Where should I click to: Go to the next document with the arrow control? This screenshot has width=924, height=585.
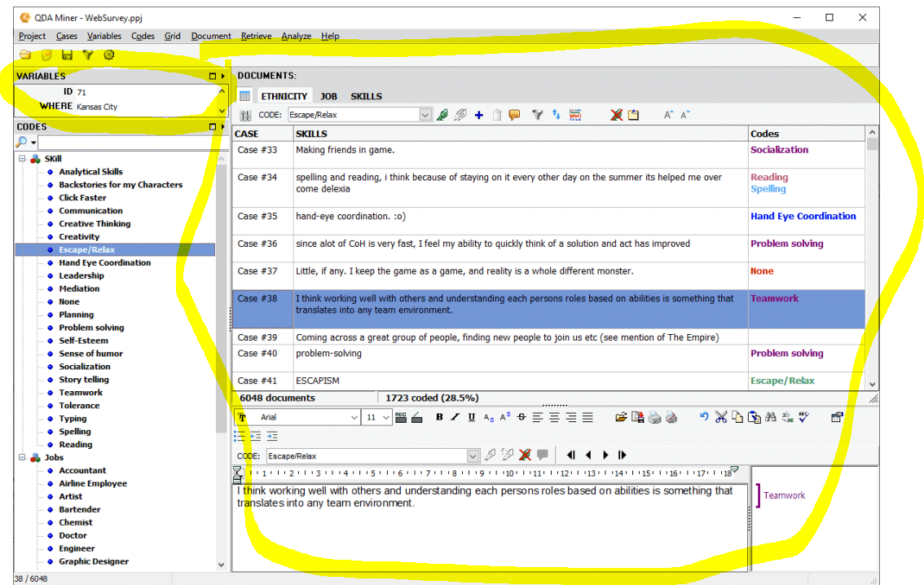605,455
